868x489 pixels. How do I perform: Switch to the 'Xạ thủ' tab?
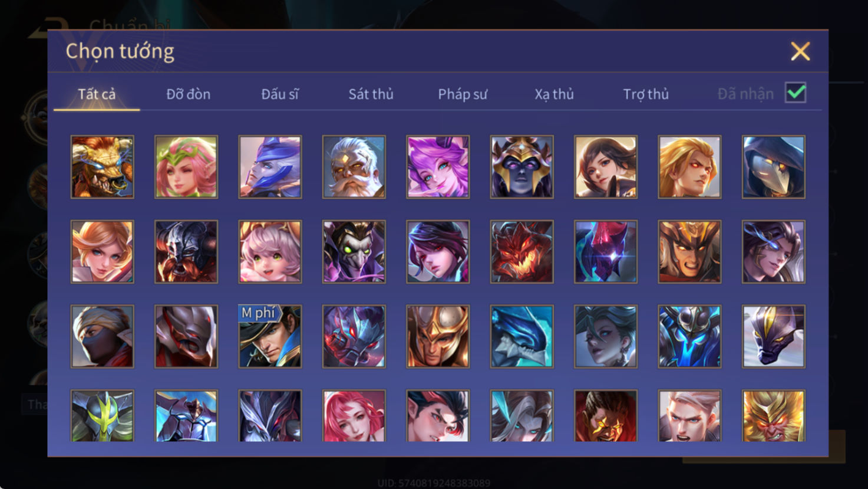pos(554,94)
